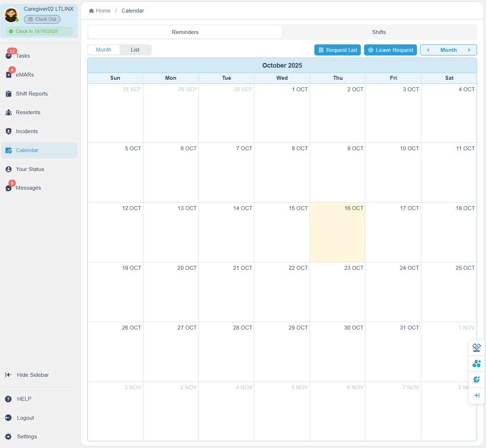
Task: Select the Reminders tab
Action: pos(185,32)
